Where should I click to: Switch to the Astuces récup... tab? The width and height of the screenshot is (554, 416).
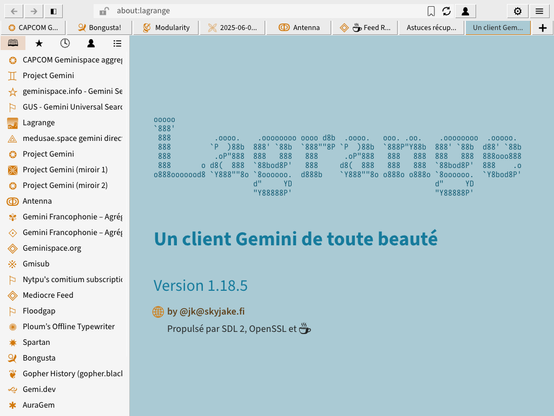click(x=432, y=28)
